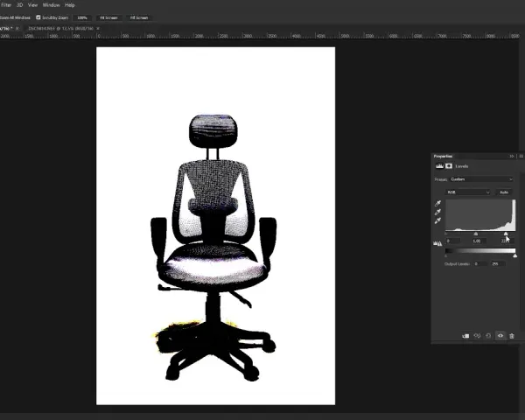Open the Filter menu
The width and height of the screenshot is (525, 420).
click(6, 5)
